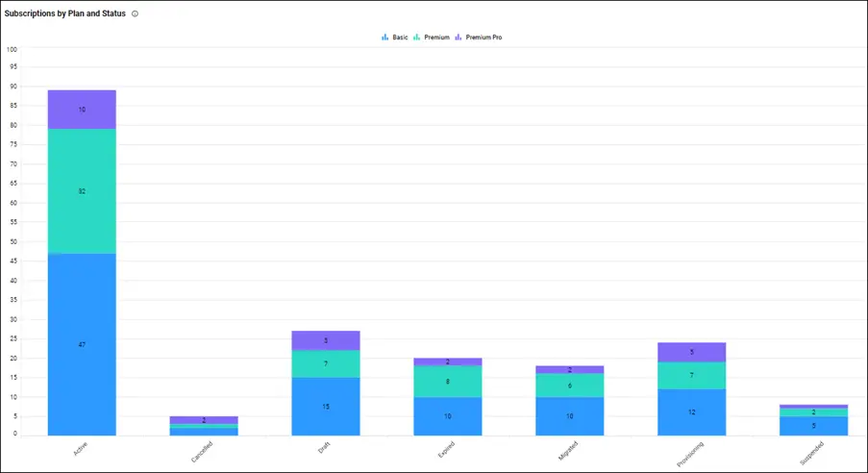Select the Expired Premium segment showing 8
Image resolution: width=868 pixels, height=473 pixels.
pos(448,382)
